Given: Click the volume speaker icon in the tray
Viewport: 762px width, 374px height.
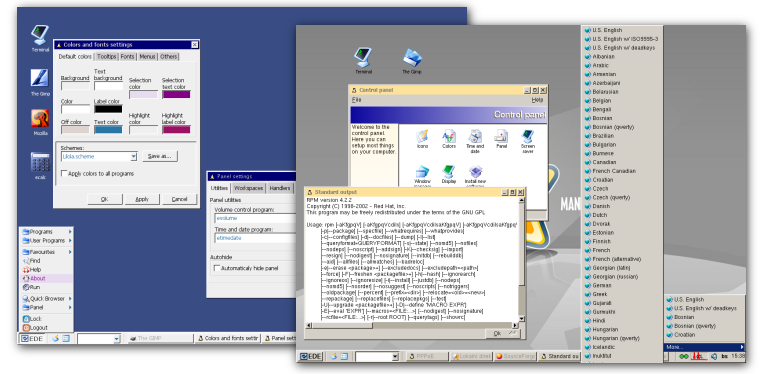Looking at the screenshot, I should (714, 357).
